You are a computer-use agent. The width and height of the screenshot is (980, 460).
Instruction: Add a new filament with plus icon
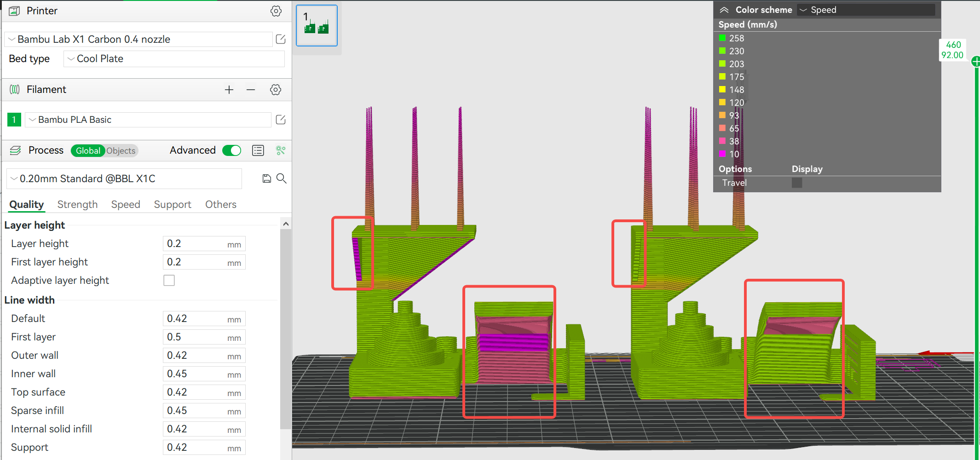coord(229,90)
